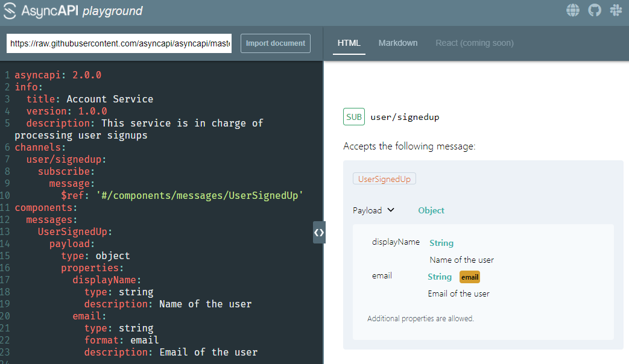Open the AsyncAPI website via the globe icon
629x364 pixels.
(572, 10)
